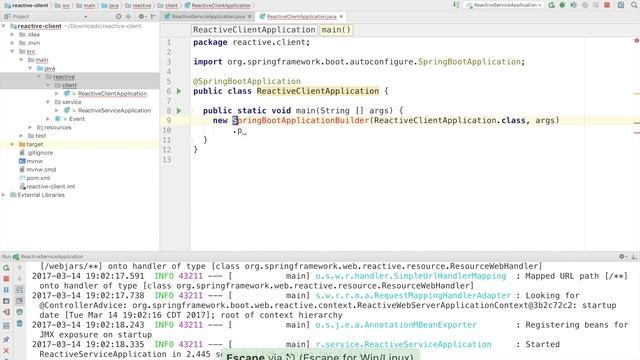Click reactive-client breadcrumb in navigation bar

pyautogui.click(x=26, y=5)
